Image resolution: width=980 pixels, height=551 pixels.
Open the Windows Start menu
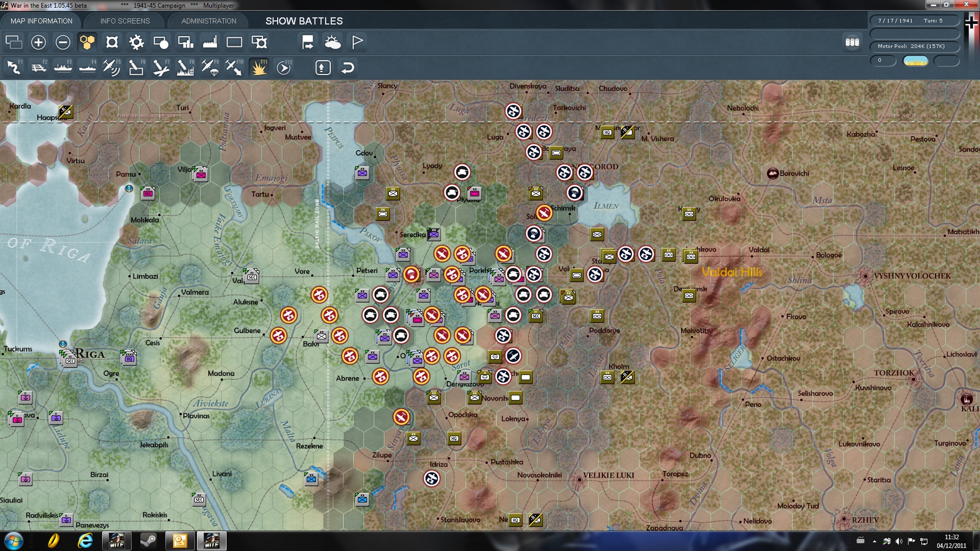click(13, 541)
